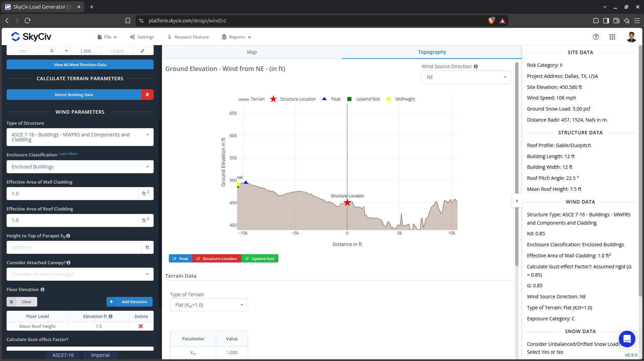Click the Effective Area of Wall Cladding field

tap(72, 194)
